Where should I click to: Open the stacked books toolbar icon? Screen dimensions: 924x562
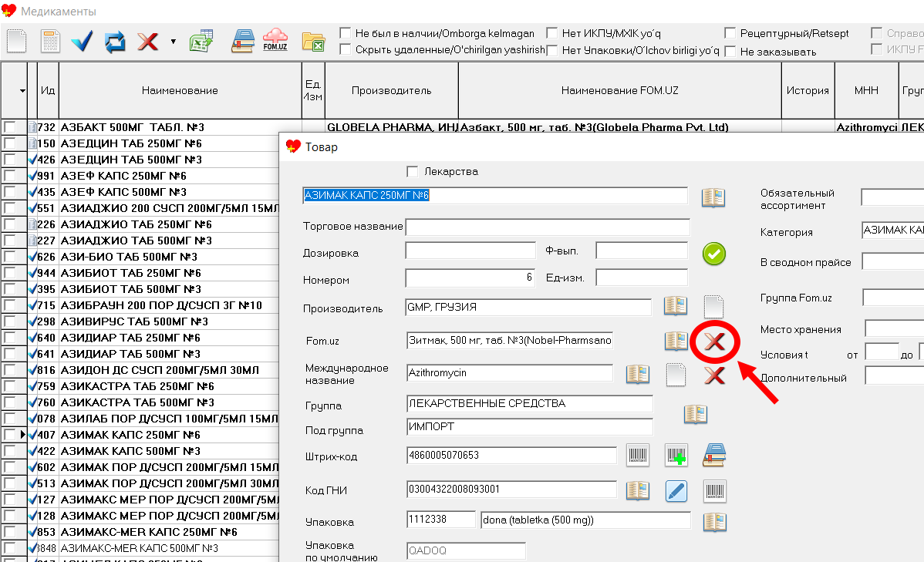(243, 41)
